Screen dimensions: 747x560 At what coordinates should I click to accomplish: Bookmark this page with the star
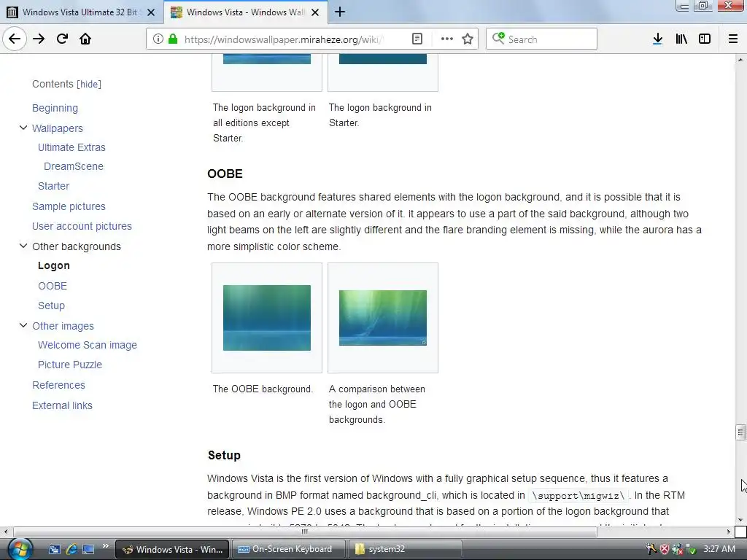(x=468, y=39)
